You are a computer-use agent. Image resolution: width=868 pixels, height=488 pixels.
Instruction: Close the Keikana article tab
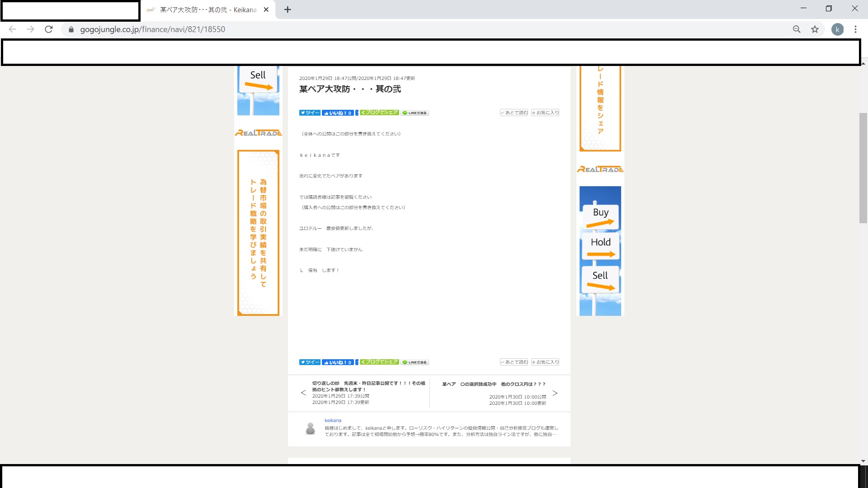[266, 9]
